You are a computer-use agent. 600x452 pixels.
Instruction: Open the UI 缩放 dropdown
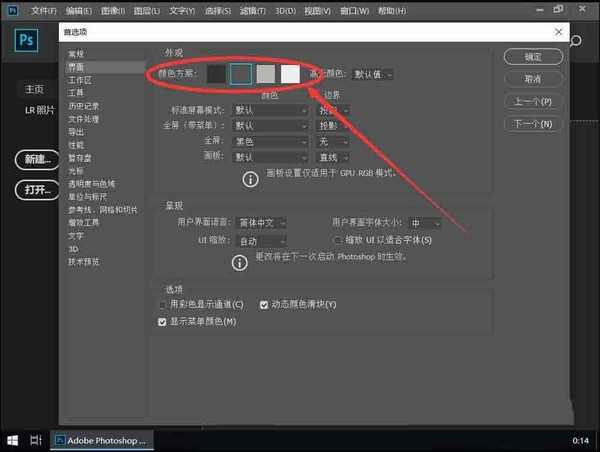(x=262, y=241)
